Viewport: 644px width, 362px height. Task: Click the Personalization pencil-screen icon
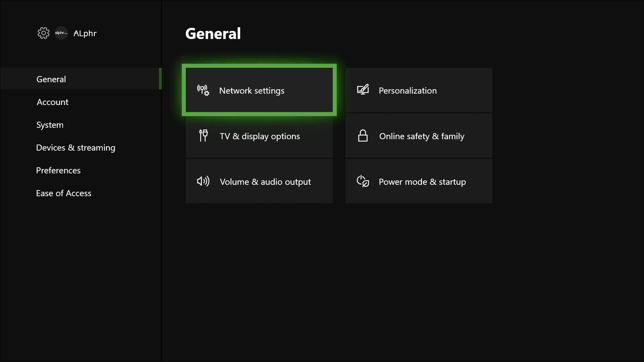363,90
